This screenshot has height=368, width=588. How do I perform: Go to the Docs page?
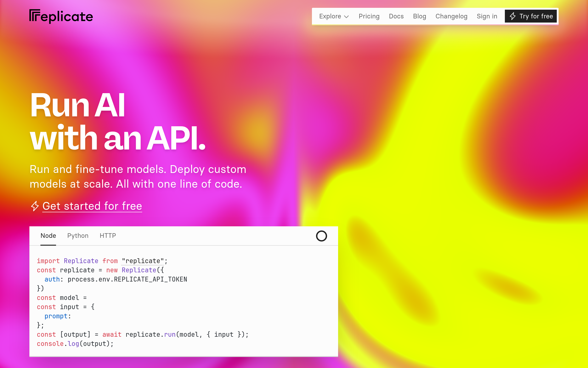(396, 16)
